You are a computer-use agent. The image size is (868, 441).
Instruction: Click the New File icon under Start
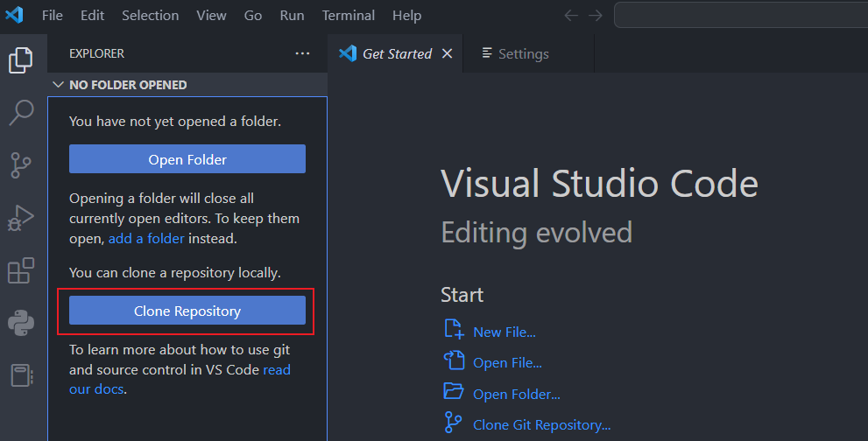[x=454, y=329]
